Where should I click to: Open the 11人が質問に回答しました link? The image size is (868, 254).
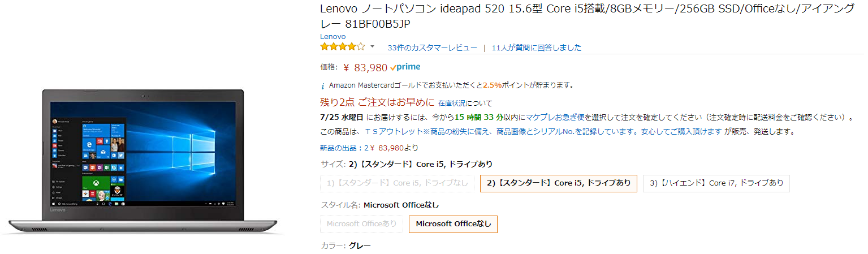pos(536,48)
